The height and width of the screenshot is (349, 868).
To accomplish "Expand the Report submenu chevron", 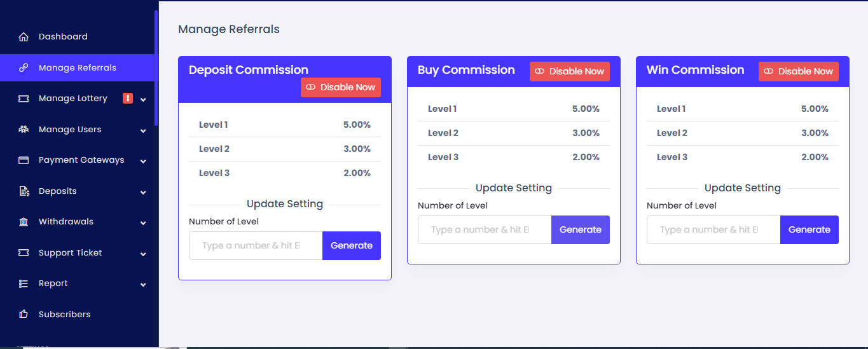I will pyautogui.click(x=143, y=284).
